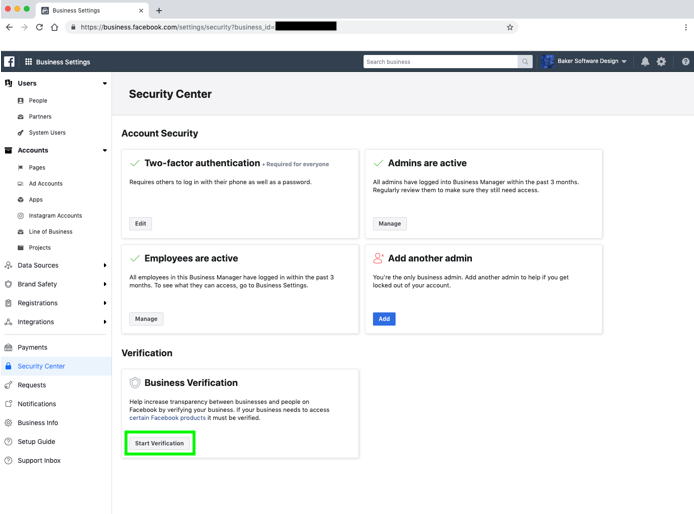This screenshot has height=514, width=694.
Task: Open Support Inbox page
Action: [39, 460]
